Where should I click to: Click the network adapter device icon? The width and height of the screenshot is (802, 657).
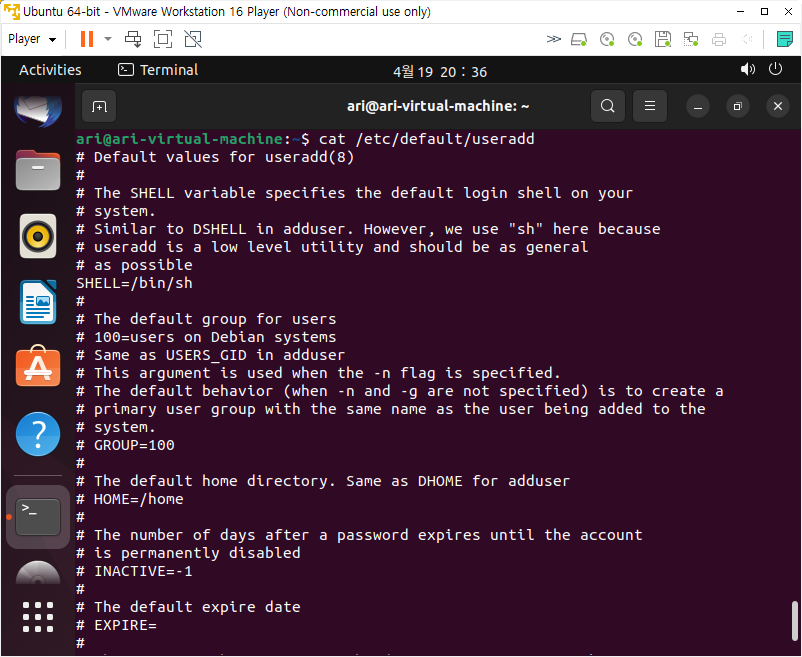pyautogui.click(x=690, y=39)
